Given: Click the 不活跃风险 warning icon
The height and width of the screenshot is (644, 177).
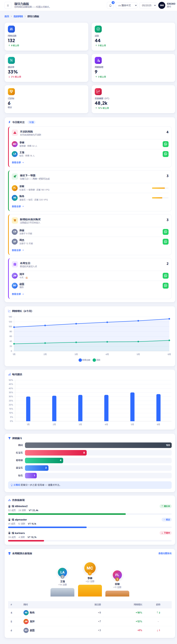Looking at the screenshot, I should 15,133.
